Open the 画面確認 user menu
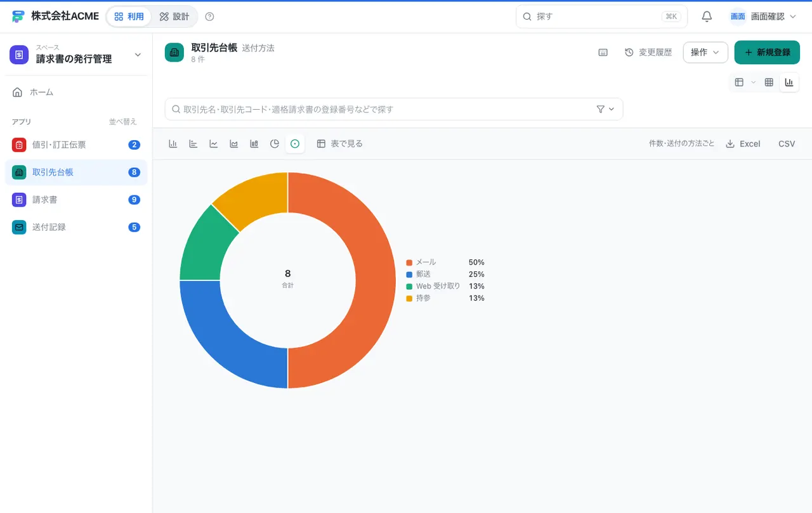This screenshot has width=812, height=513. (763, 16)
